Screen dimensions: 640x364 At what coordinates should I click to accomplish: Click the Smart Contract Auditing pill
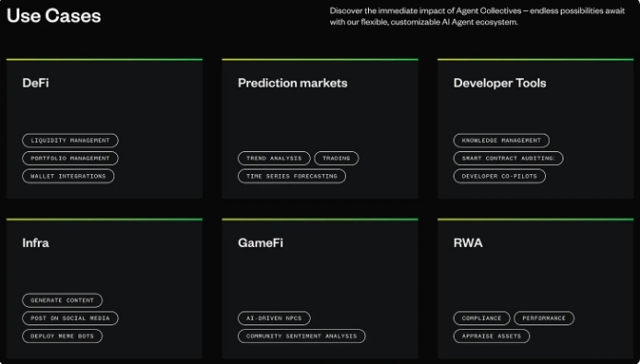click(508, 159)
